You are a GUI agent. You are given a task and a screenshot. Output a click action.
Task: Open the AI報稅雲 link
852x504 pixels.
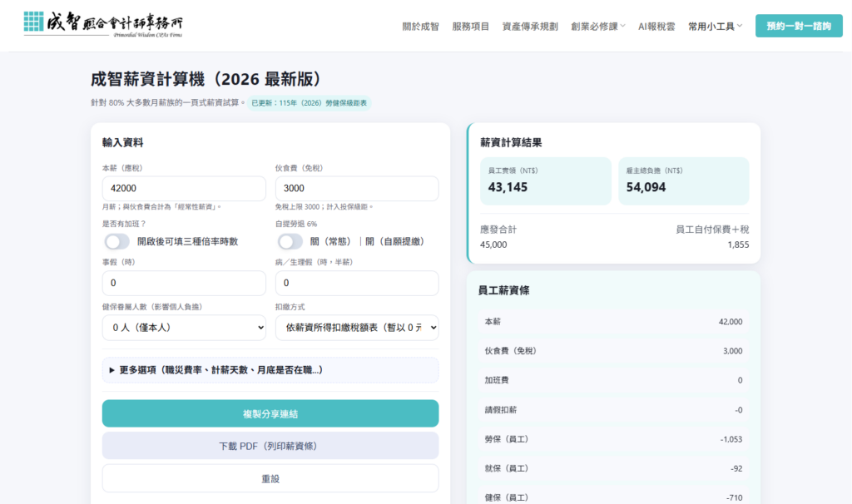[x=656, y=27]
